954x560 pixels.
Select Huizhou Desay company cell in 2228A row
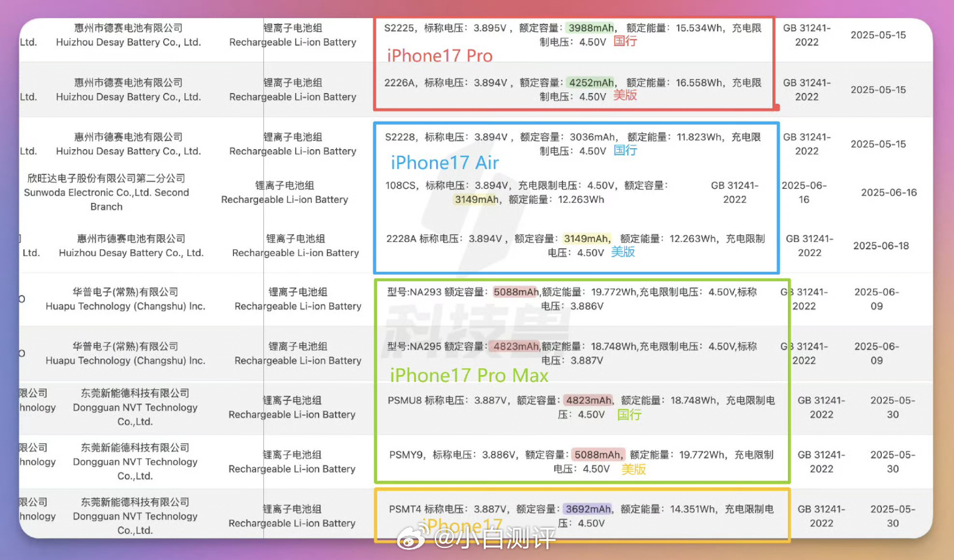click(x=131, y=245)
